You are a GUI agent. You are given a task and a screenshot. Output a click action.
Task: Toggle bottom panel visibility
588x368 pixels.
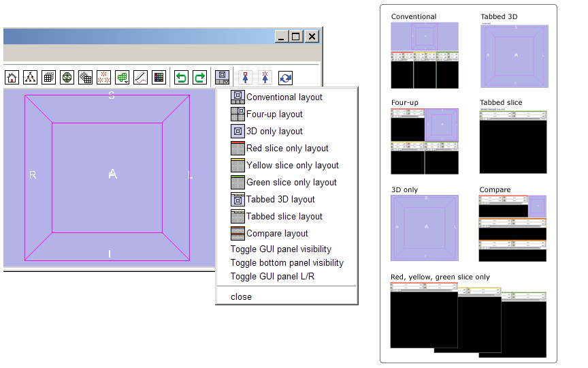pyautogui.click(x=287, y=262)
